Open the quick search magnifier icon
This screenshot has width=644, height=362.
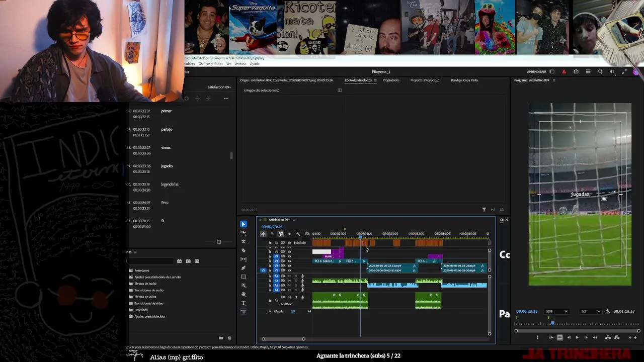pos(600,72)
